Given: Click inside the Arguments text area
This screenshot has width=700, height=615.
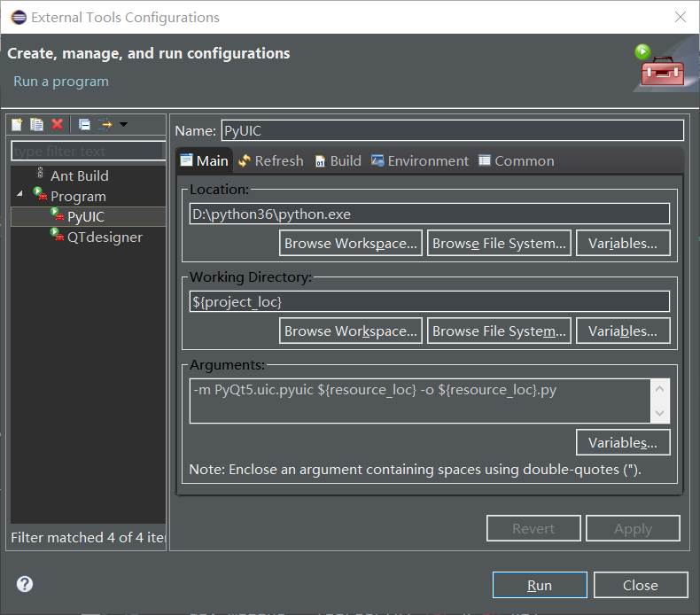Looking at the screenshot, I should coord(420,401).
